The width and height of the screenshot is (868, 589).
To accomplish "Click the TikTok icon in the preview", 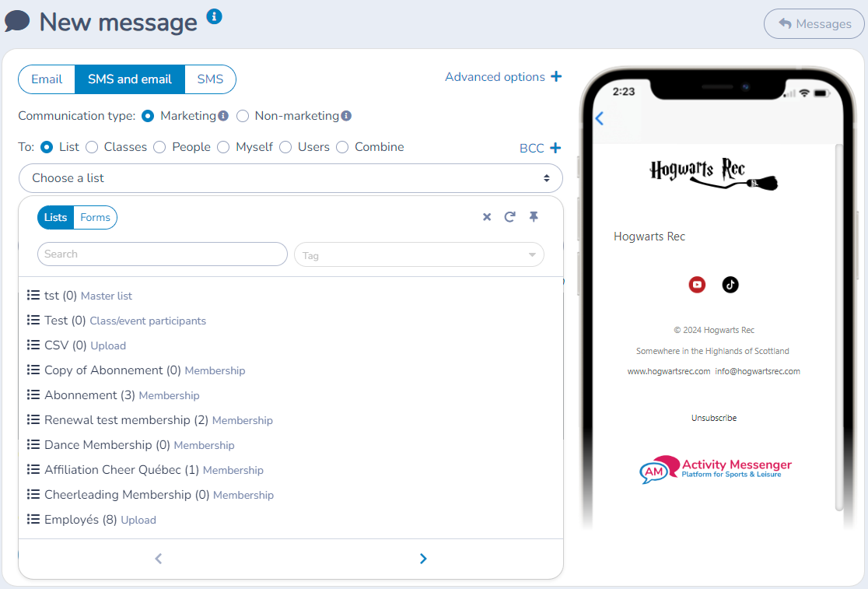I will click(x=730, y=285).
